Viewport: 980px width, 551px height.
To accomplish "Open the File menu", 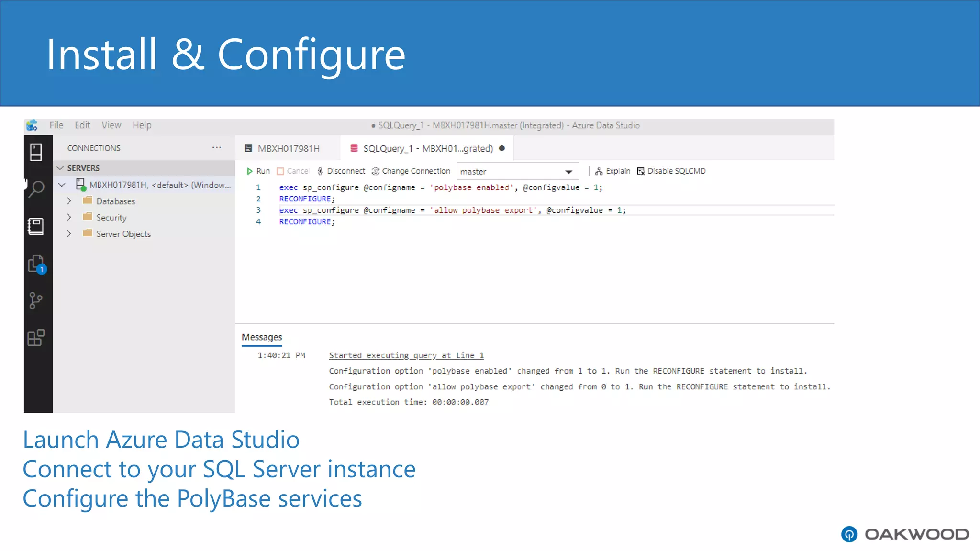I will pyautogui.click(x=56, y=125).
